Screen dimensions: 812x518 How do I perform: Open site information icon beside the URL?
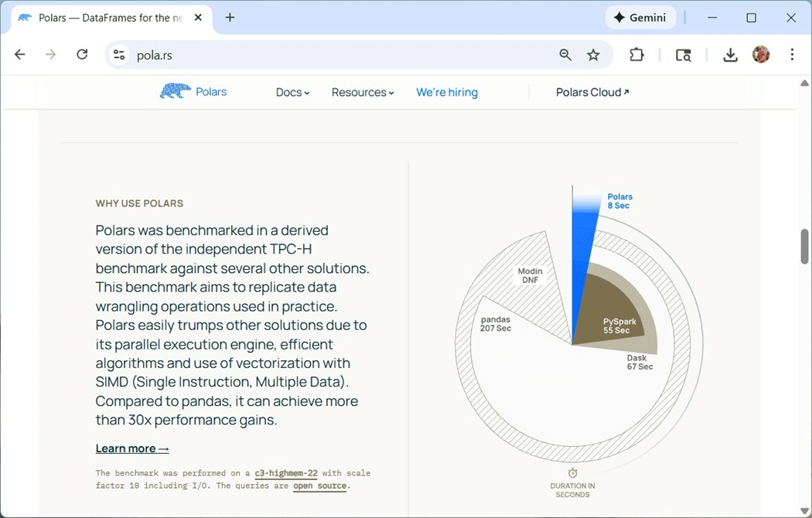point(119,55)
